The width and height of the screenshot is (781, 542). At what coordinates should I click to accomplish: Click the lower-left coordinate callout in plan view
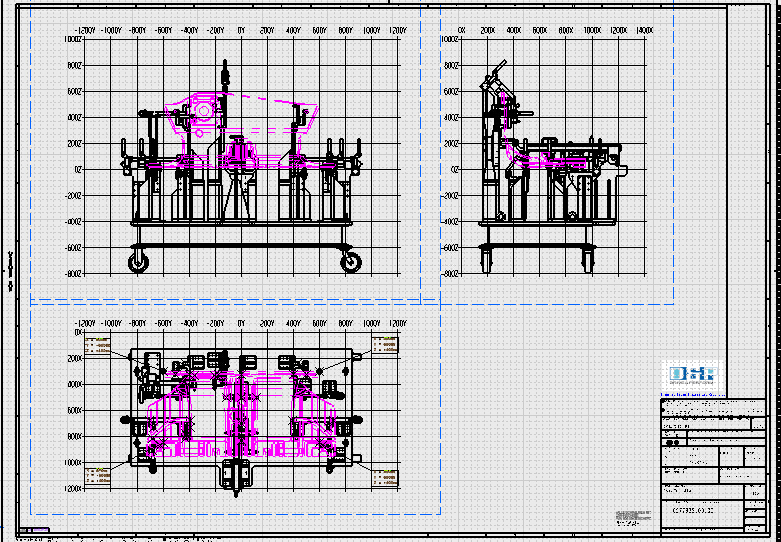pos(98,477)
